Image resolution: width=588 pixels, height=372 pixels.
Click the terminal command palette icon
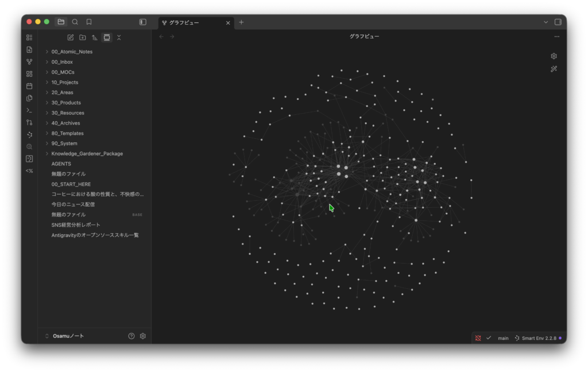pos(29,110)
